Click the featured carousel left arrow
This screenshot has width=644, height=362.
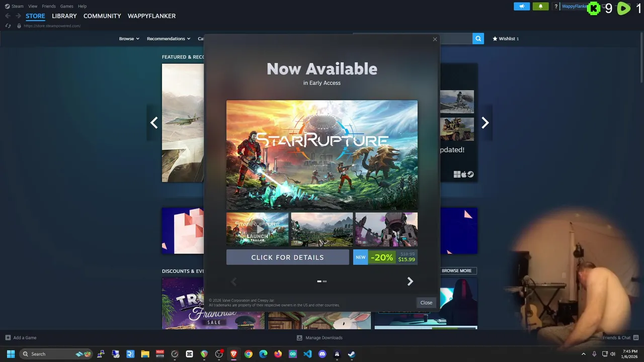pyautogui.click(x=154, y=123)
